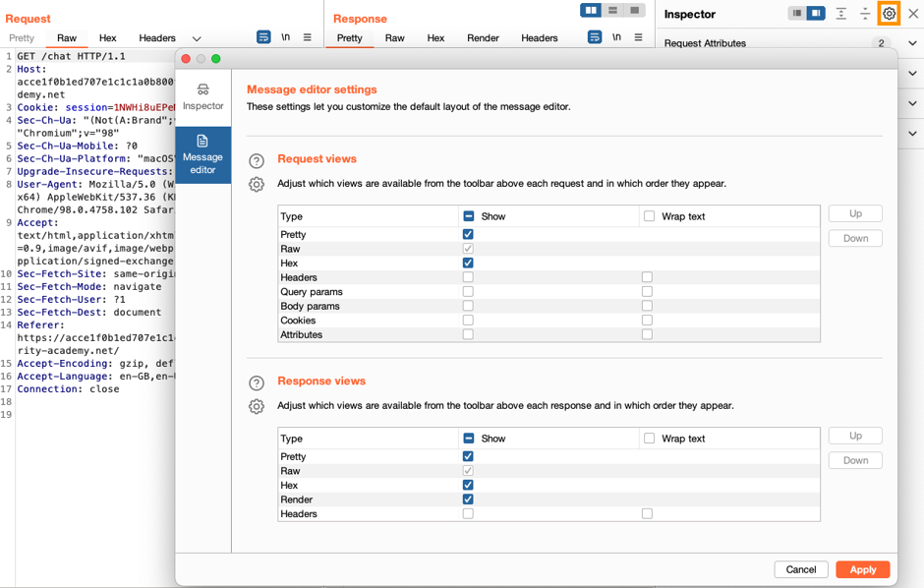The image size is (924, 588).
Task: Click Up button for Request views
Action: point(855,213)
